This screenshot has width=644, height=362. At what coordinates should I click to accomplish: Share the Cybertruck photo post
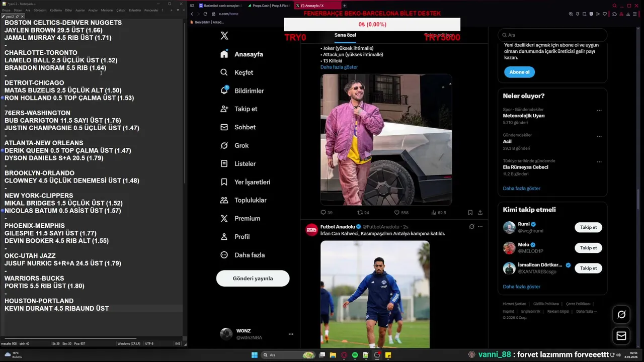pos(480,213)
